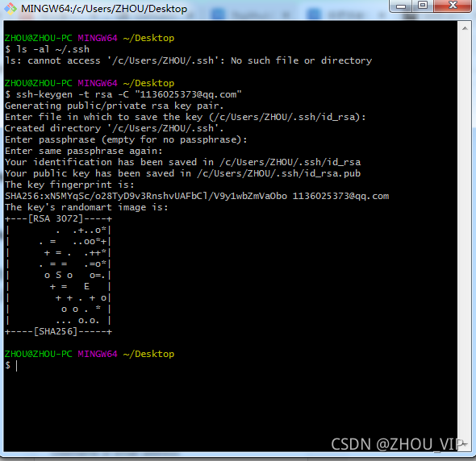This screenshot has height=461, width=476.
Task: Click the 'No such file or directory' error line
Action: (x=188, y=60)
